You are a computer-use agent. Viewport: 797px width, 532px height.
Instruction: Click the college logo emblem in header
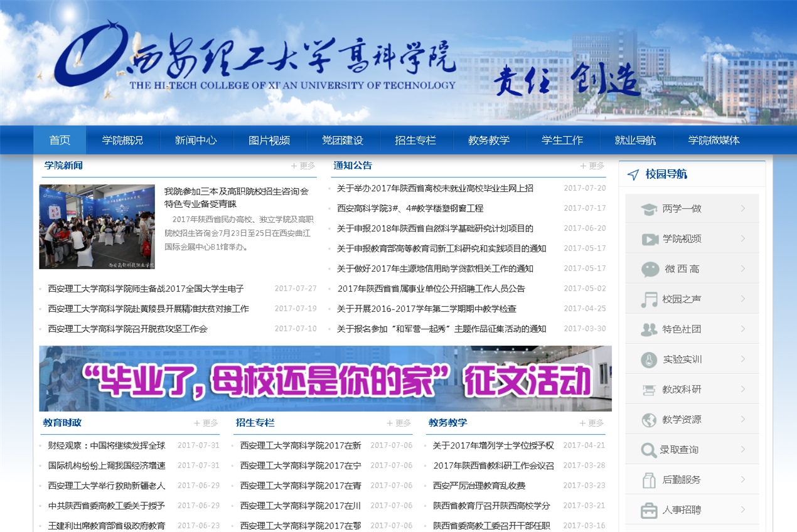tap(91, 55)
